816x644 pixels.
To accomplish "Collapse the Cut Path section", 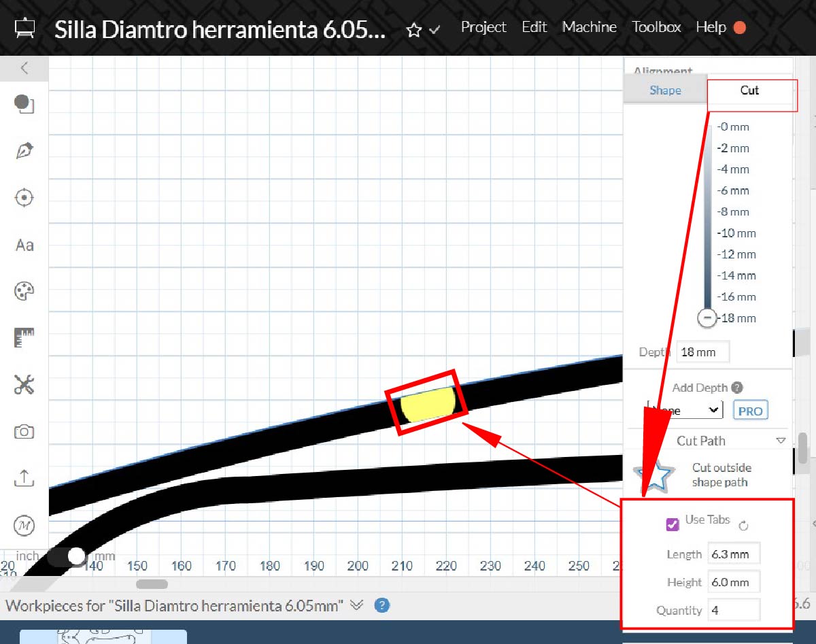I will (x=781, y=441).
